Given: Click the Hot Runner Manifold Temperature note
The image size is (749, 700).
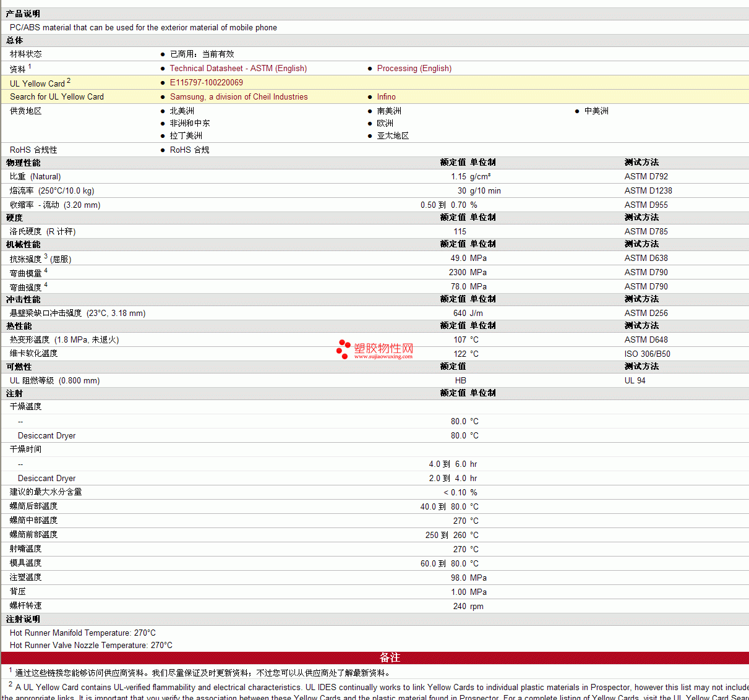Looking at the screenshot, I should (83, 633).
